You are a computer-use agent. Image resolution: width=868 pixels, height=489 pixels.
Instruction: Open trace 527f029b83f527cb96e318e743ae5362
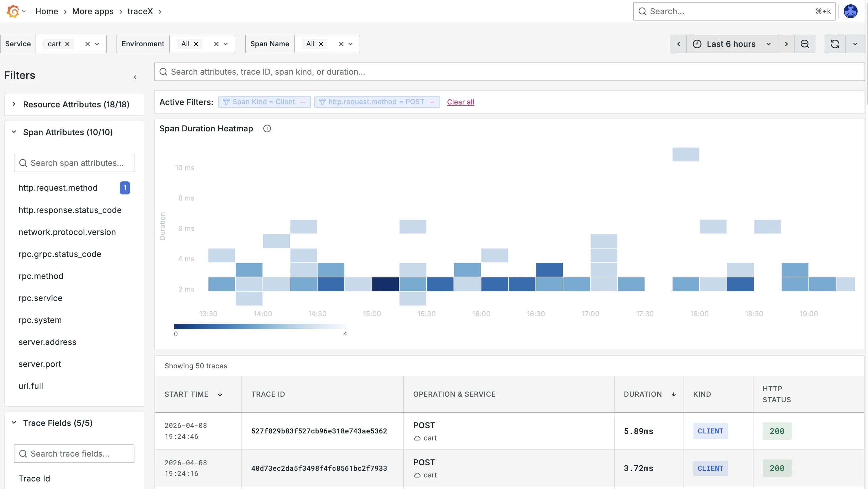click(x=319, y=431)
